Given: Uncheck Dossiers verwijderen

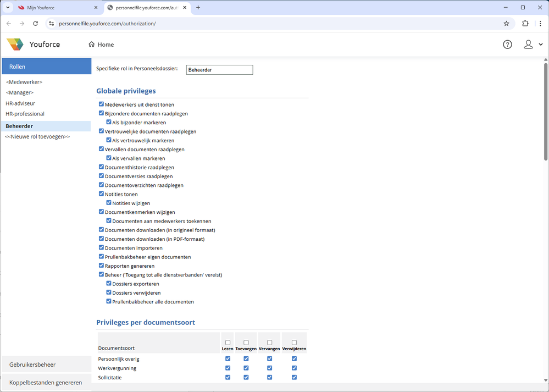Looking at the screenshot, I should [x=109, y=292].
